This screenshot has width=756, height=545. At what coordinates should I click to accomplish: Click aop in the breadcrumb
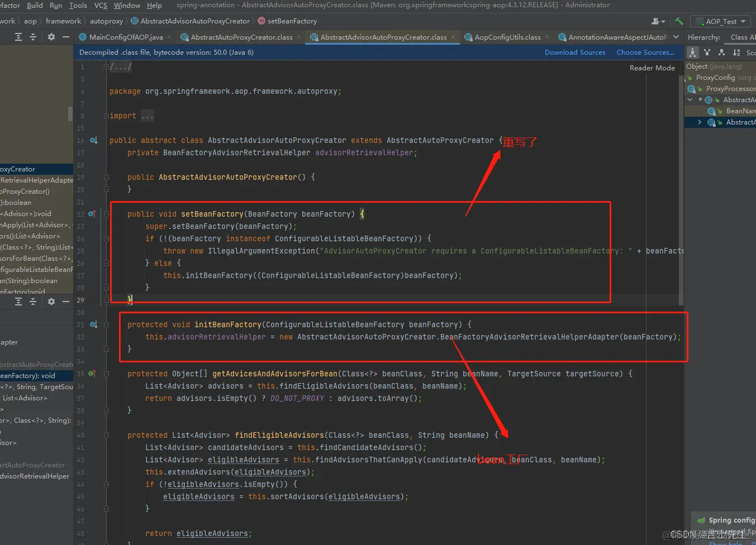point(30,21)
